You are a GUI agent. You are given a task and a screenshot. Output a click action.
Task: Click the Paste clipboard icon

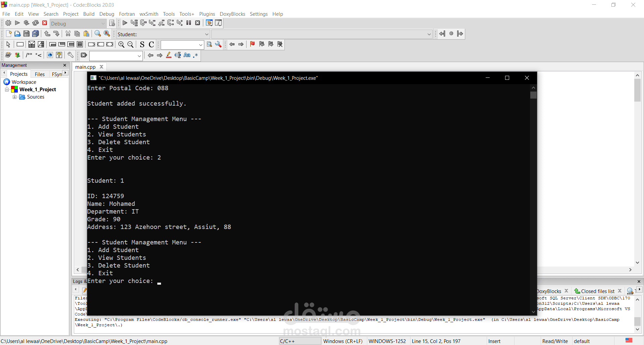click(x=86, y=34)
